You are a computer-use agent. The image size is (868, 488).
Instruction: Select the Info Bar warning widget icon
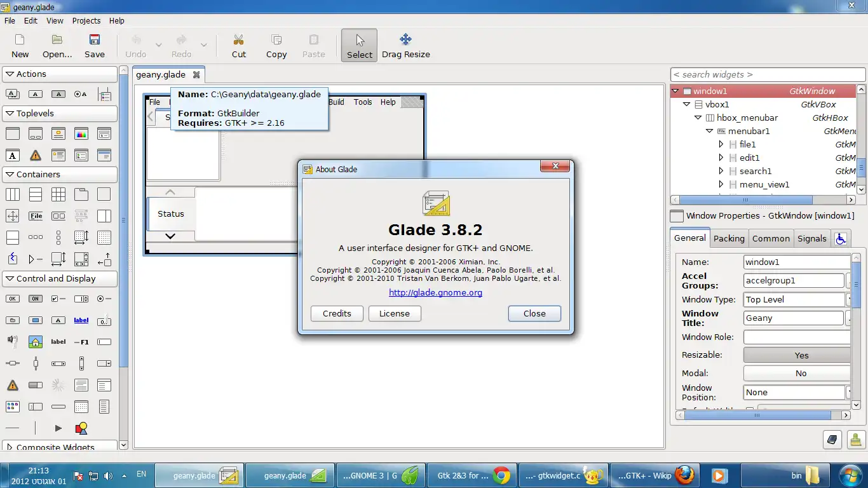13,385
